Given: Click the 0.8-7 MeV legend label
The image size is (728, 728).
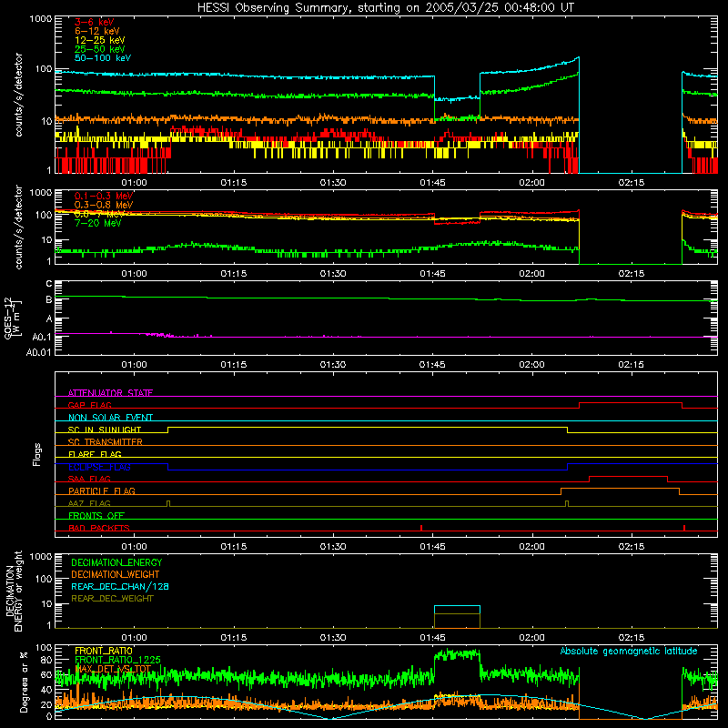Looking at the screenshot, I should [x=98, y=214].
